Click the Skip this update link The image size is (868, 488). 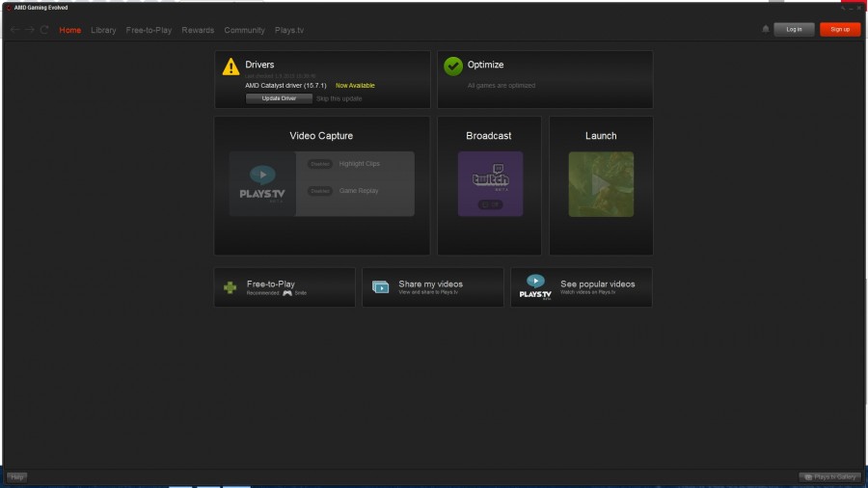pos(338,98)
